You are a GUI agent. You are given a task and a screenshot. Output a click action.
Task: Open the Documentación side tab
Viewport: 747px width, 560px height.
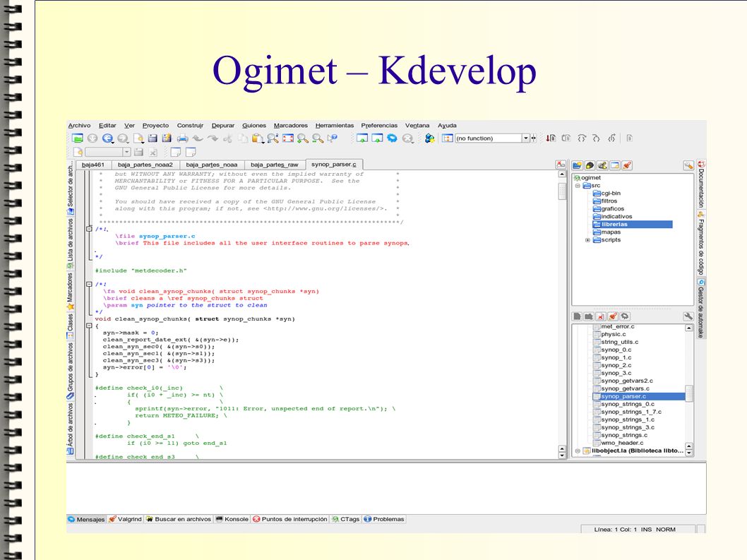click(x=701, y=184)
